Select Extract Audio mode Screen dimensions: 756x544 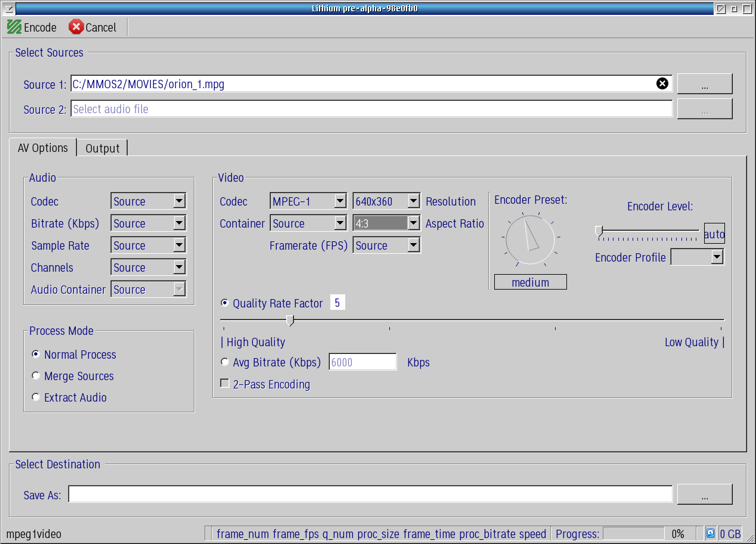(36, 397)
